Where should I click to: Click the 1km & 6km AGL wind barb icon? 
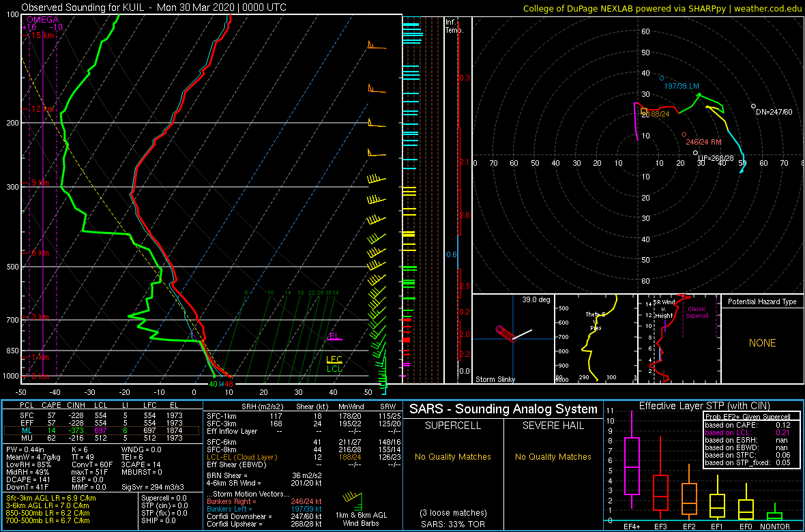353,501
